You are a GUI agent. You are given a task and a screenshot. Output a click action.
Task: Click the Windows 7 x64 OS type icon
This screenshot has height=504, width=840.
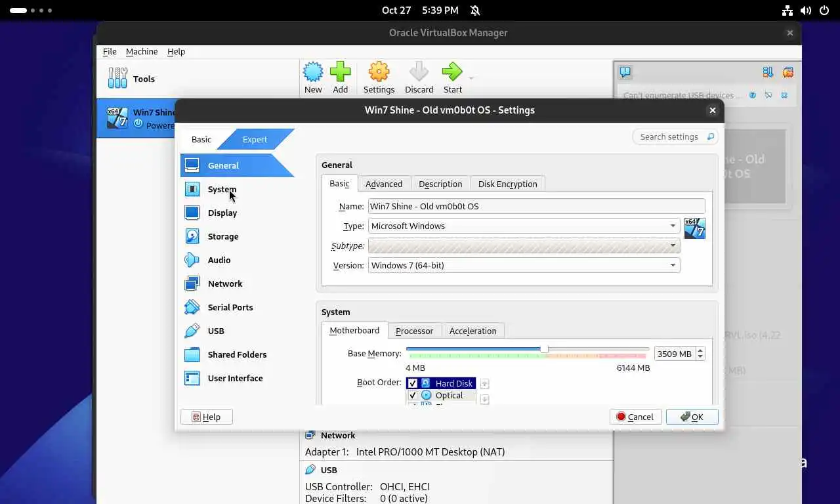tap(694, 228)
